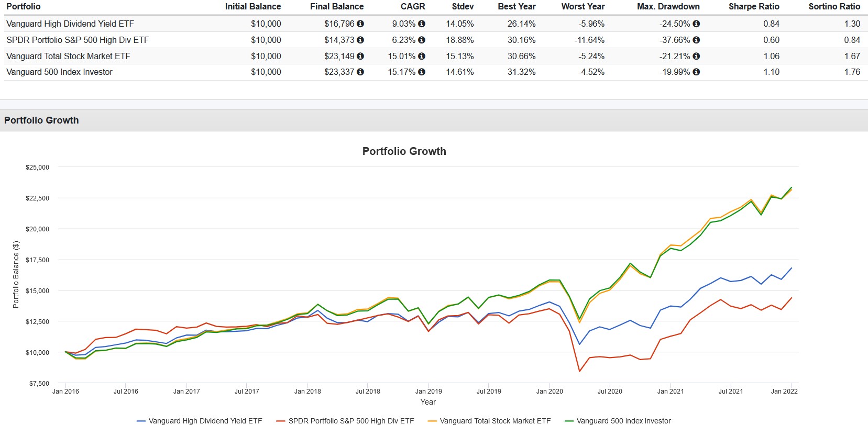The height and width of the screenshot is (425, 868).
Task: Click the 1.10 Sharpe ratio value
Action: pyautogui.click(x=772, y=72)
